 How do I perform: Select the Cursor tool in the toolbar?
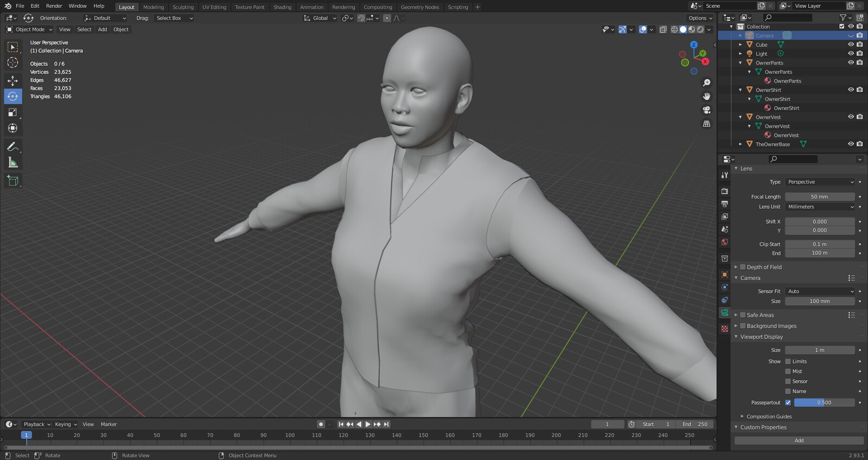13,63
